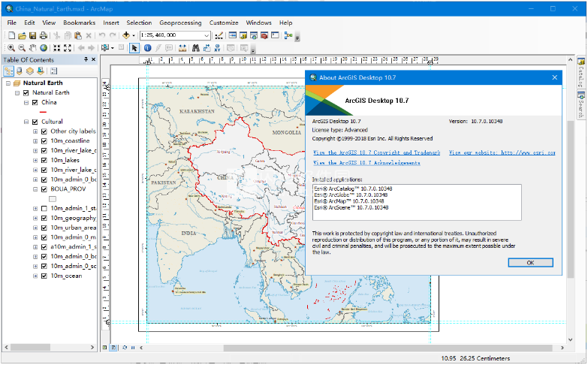Open Table Of Contents options
Screen dimensions: 588x365
pos(53,71)
